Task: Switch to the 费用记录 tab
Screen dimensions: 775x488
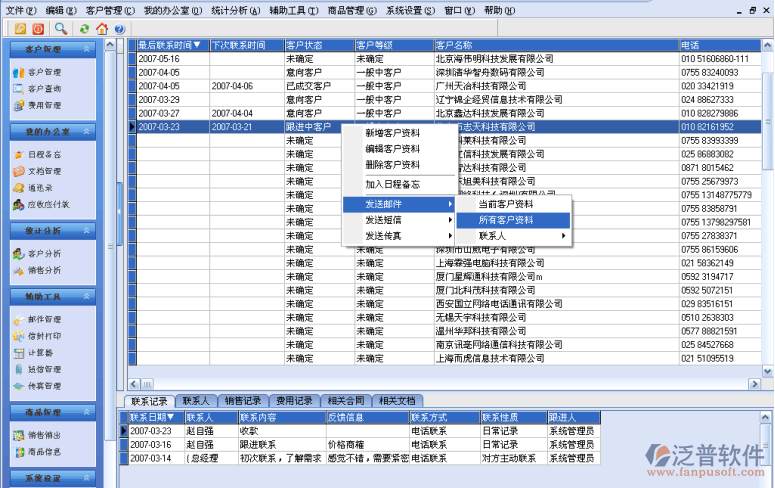Action: [294, 401]
